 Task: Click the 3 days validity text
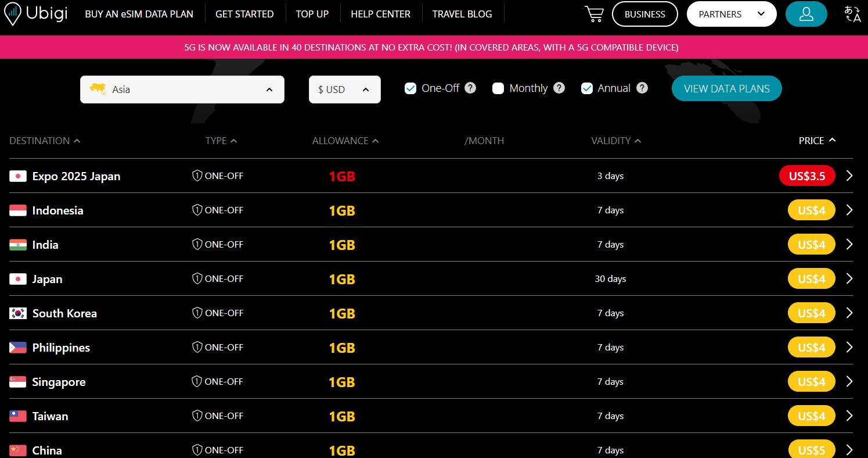click(x=610, y=176)
